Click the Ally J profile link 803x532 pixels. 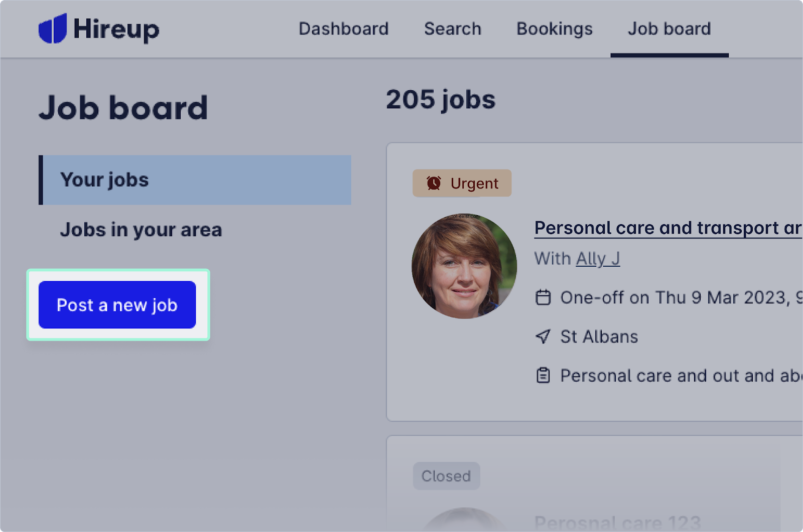point(598,259)
